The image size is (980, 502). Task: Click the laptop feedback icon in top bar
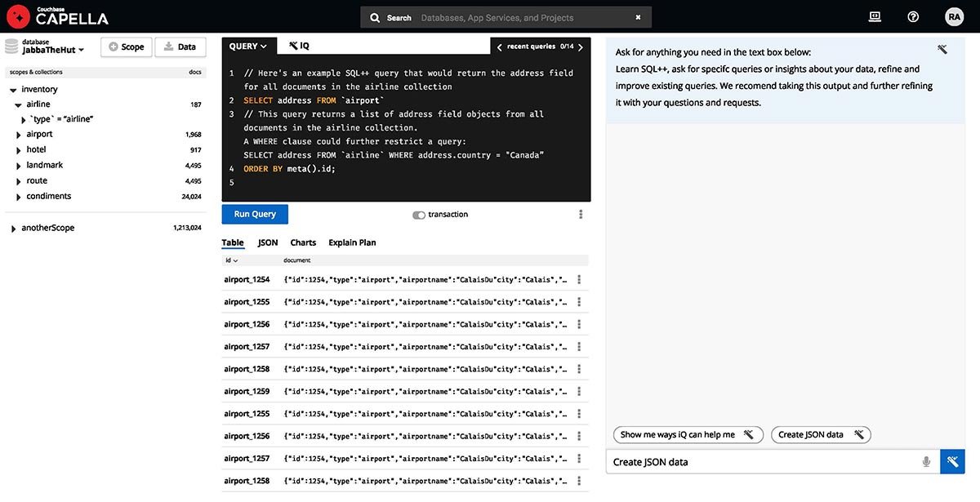click(x=874, y=16)
